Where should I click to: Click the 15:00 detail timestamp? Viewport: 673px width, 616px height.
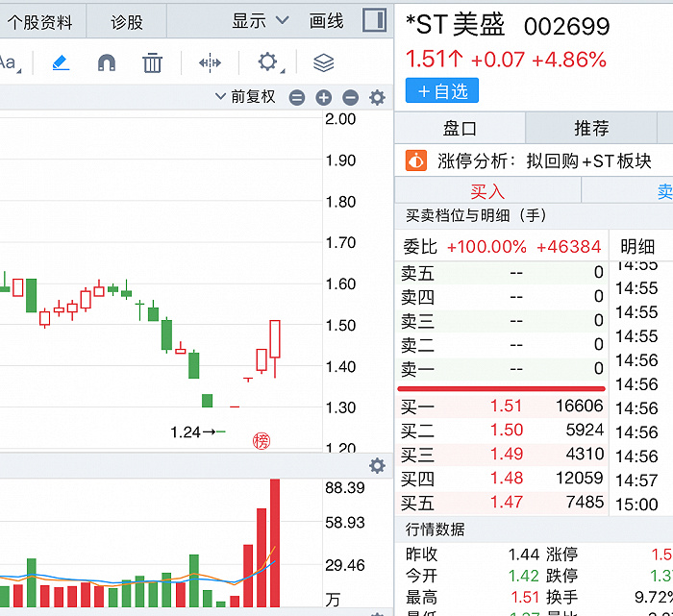(636, 505)
